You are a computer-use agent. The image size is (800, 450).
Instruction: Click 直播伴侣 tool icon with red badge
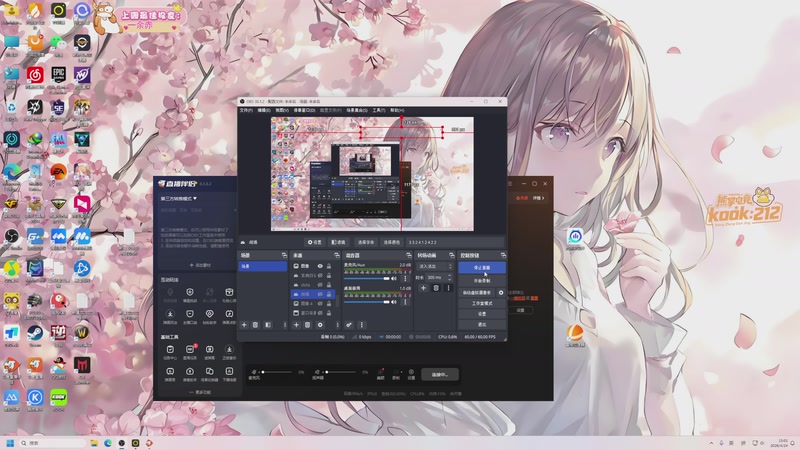(190, 350)
